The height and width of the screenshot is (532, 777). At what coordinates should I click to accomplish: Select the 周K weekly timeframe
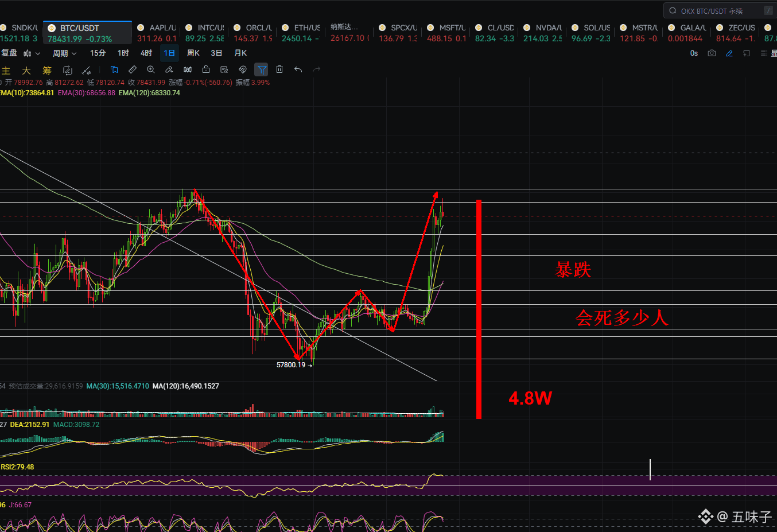coord(193,53)
